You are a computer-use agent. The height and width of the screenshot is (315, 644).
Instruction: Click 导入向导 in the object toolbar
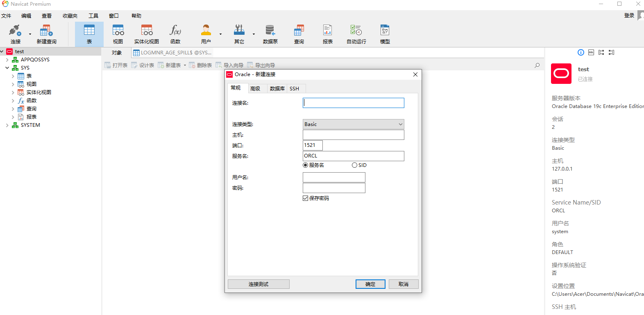[x=229, y=65]
